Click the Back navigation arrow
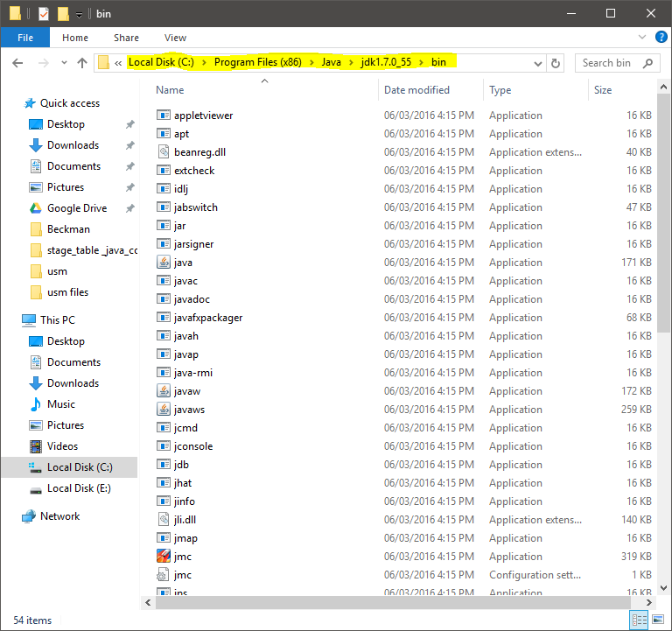The image size is (672, 631). pos(17,63)
